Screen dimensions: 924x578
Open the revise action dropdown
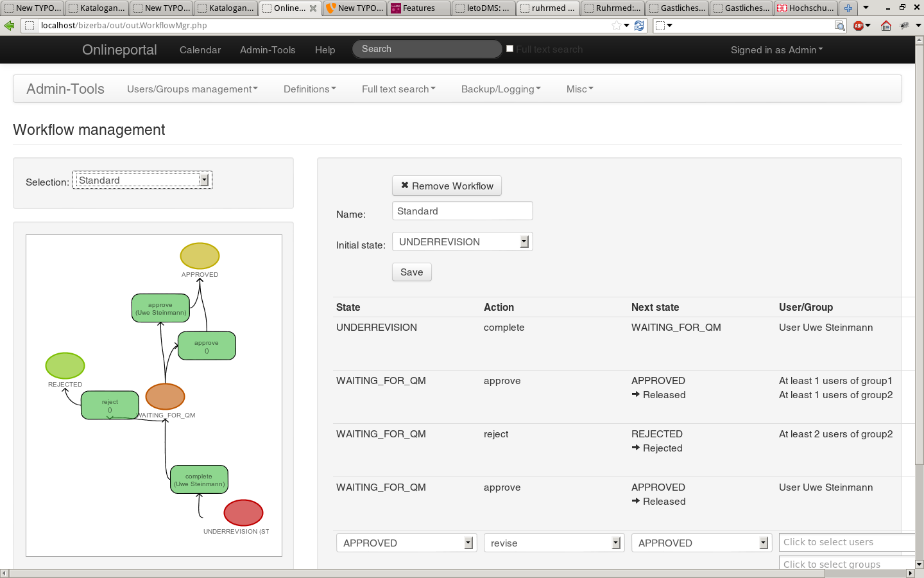pyautogui.click(x=554, y=543)
